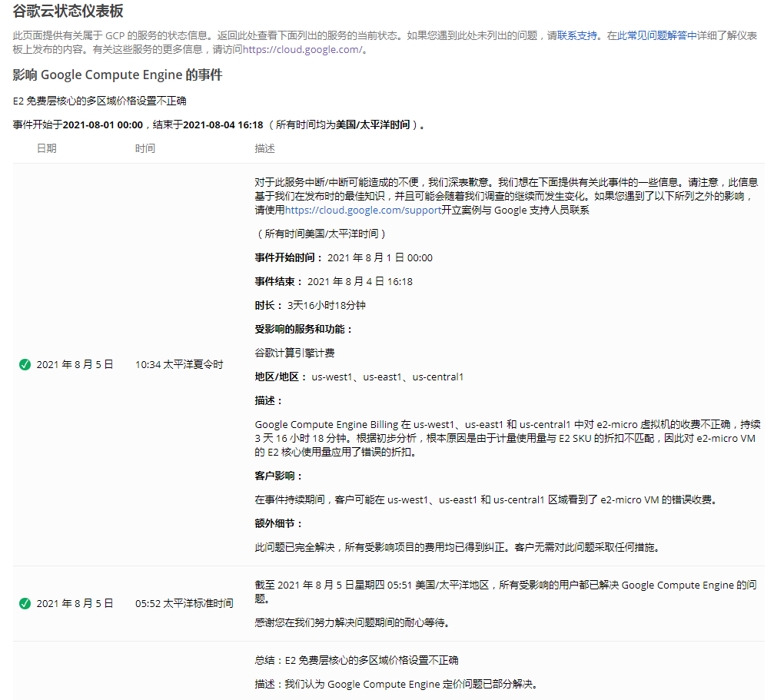The width and height of the screenshot is (774, 700).
Task: Click incident title E2 免费层核心的多区域价格设置不正确 under the heading
Action: click(99, 101)
